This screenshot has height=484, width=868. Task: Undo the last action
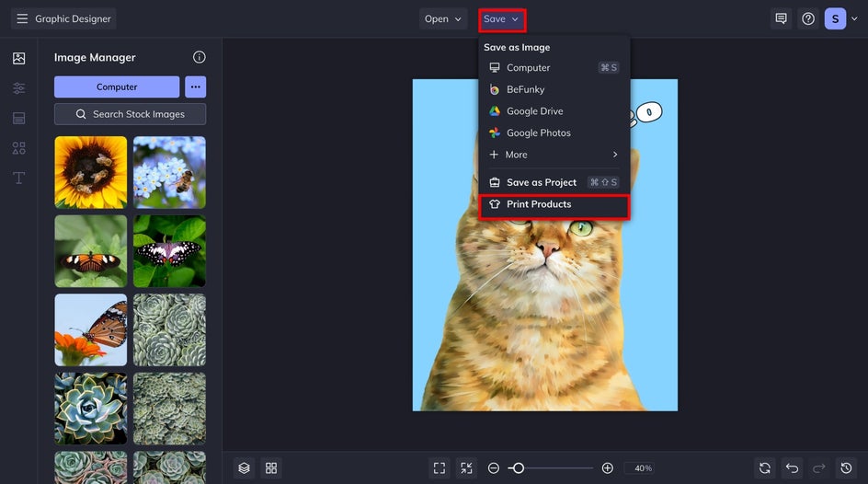pyautogui.click(x=793, y=468)
